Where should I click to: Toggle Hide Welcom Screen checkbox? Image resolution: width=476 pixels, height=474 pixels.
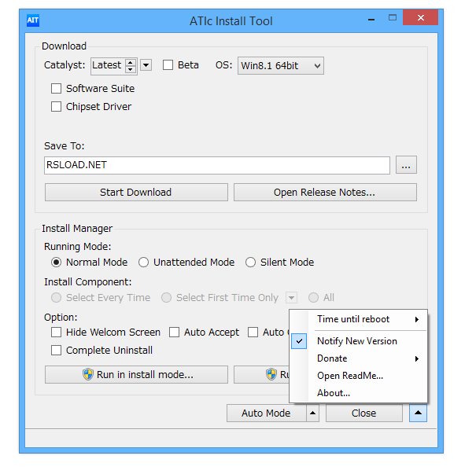[56, 332]
